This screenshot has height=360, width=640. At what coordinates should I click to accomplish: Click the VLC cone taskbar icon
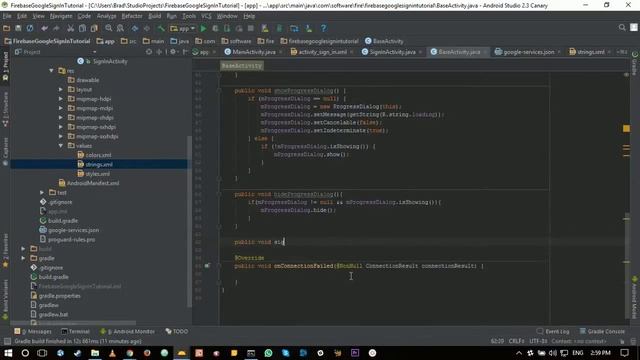(112, 353)
